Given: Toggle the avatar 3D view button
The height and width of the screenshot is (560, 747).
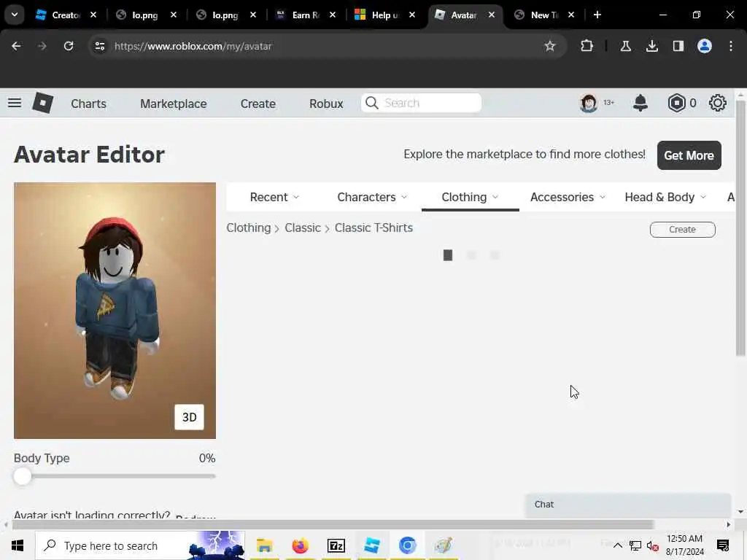Looking at the screenshot, I should (x=189, y=417).
